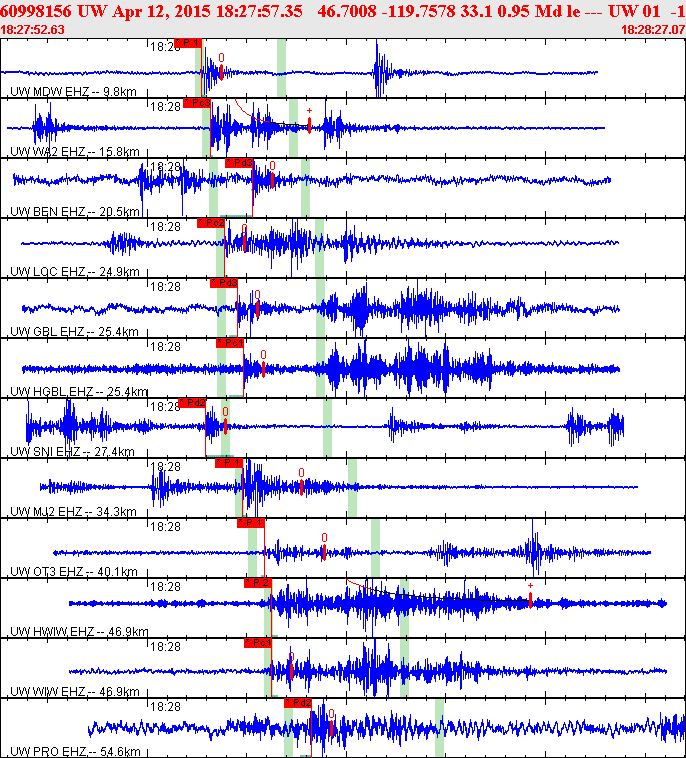This screenshot has width=686, height=758.
Task: Click station label UW HGBL EHZ -- 25.4km
Action: (79, 391)
